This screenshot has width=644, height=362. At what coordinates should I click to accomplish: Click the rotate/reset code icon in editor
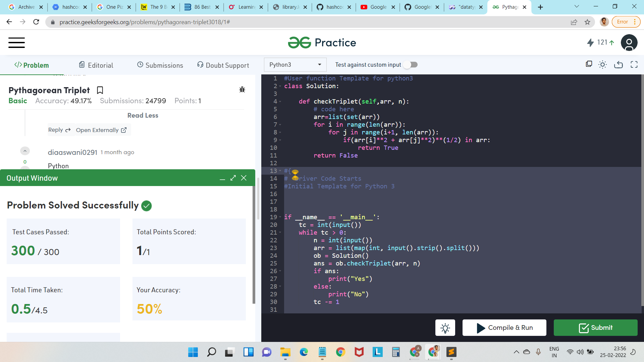(x=619, y=65)
